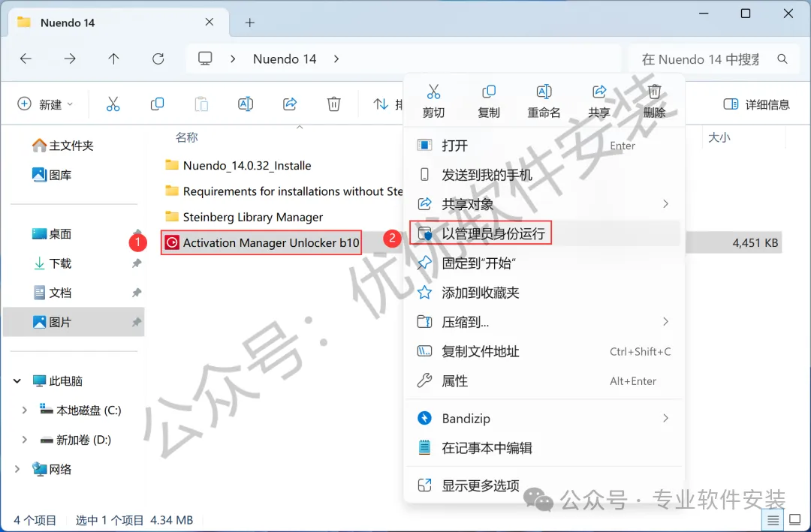
Task: Go forward with the right arrow
Action: [x=70, y=59]
